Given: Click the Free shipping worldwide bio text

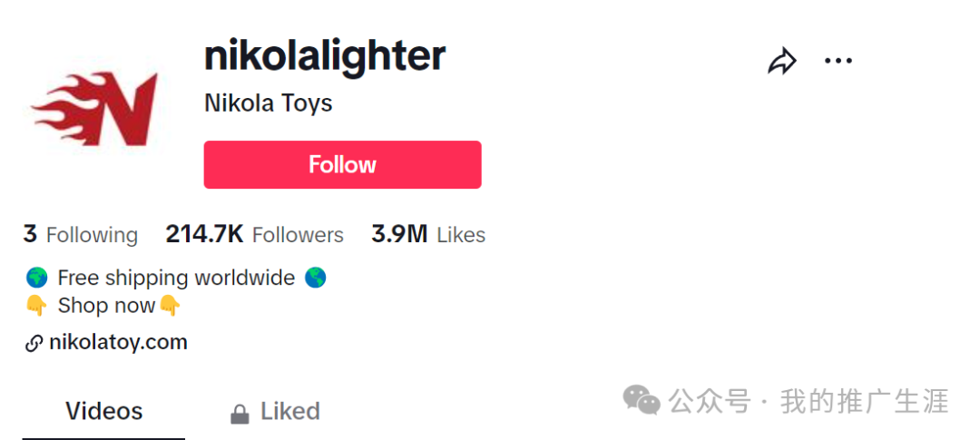Looking at the screenshot, I should 176,278.
